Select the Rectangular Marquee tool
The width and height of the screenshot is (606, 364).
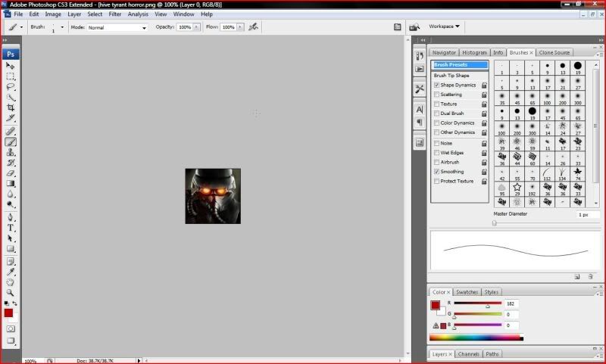click(11, 76)
